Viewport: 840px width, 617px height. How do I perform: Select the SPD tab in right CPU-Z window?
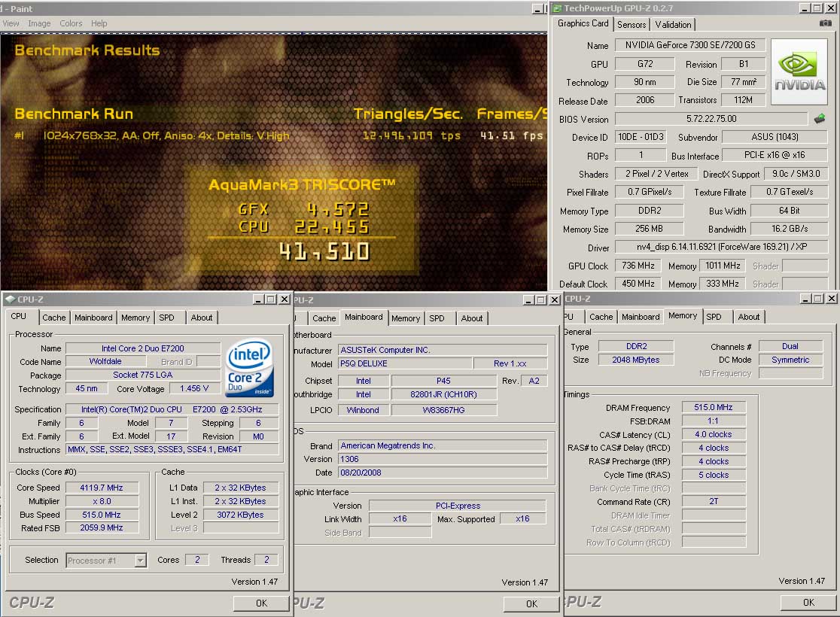tap(714, 317)
